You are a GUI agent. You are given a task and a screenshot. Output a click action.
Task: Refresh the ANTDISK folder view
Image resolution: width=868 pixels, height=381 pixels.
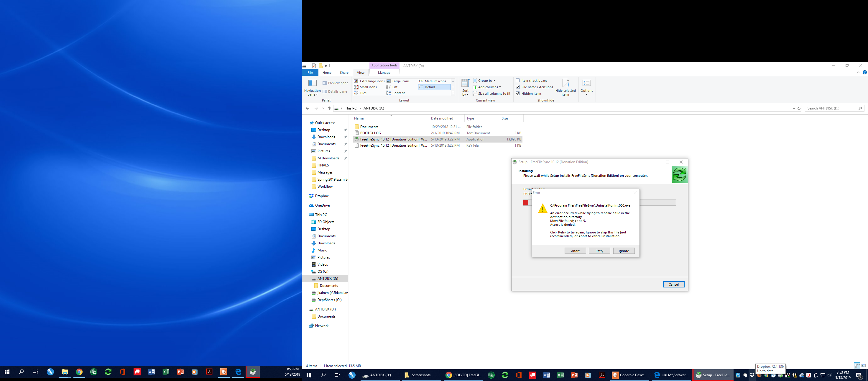[x=799, y=108]
